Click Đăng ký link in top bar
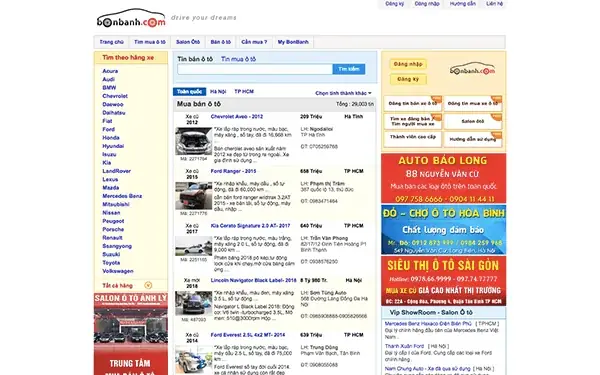600x375 pixels. (x=395, y=4)
